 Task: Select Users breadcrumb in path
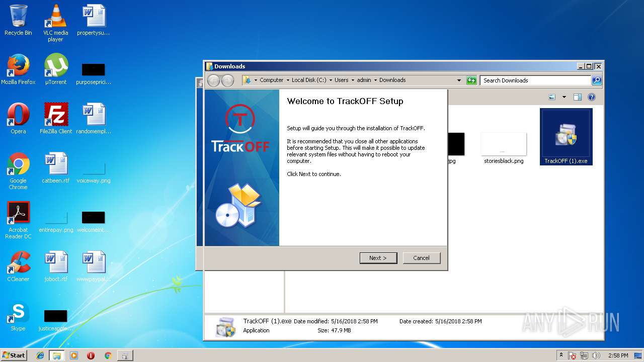(x=342, y=80)
